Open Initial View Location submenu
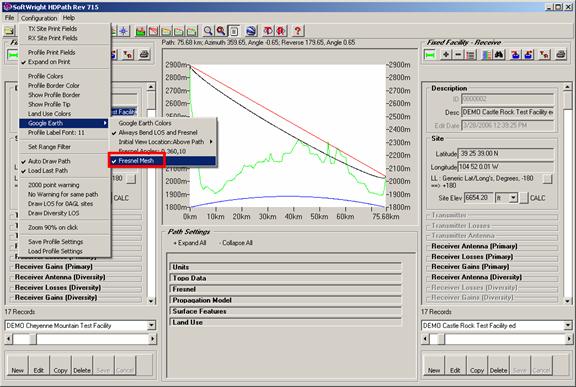The width and height of the screenshot is (576, 387). (x=162, y=142)
